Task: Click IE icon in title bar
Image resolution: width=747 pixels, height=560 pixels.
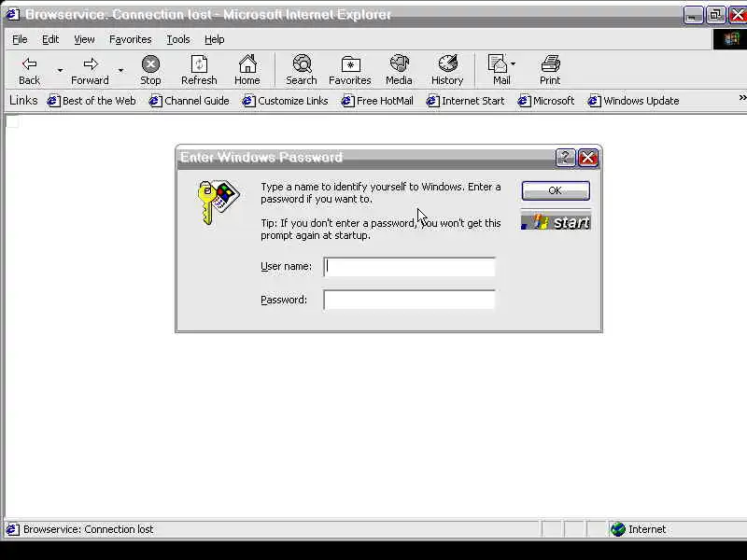Action: point(12,14)
